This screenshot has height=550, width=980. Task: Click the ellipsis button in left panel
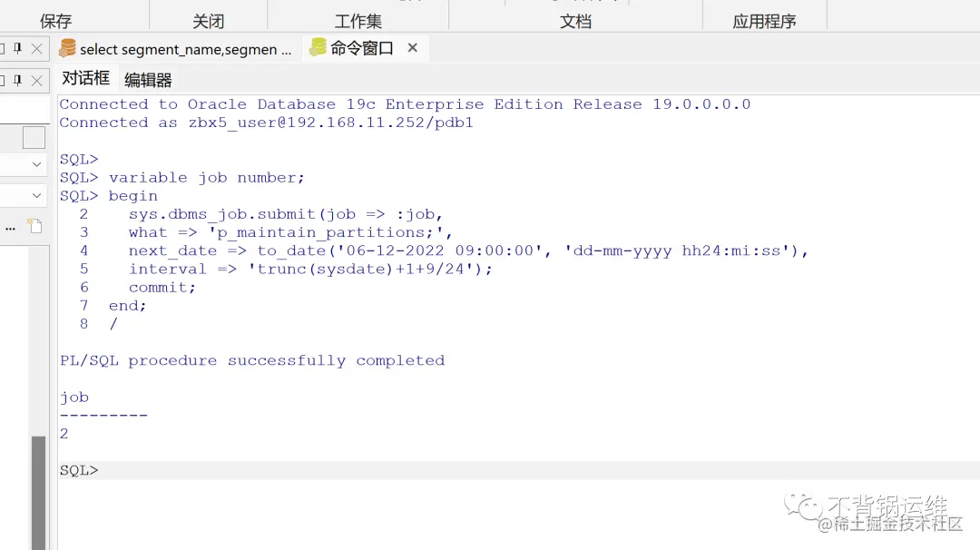click(10, 228)
